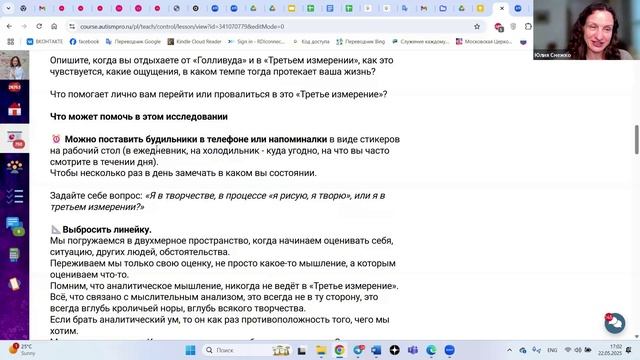The image size is (640, 360).
Task: Open the red extension icon with badge
Action: click(x=498, y=27)
